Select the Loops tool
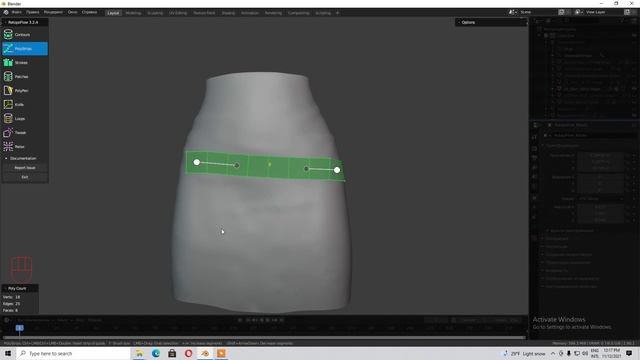Viewport: 640px width, 360px height. point(25,118)
